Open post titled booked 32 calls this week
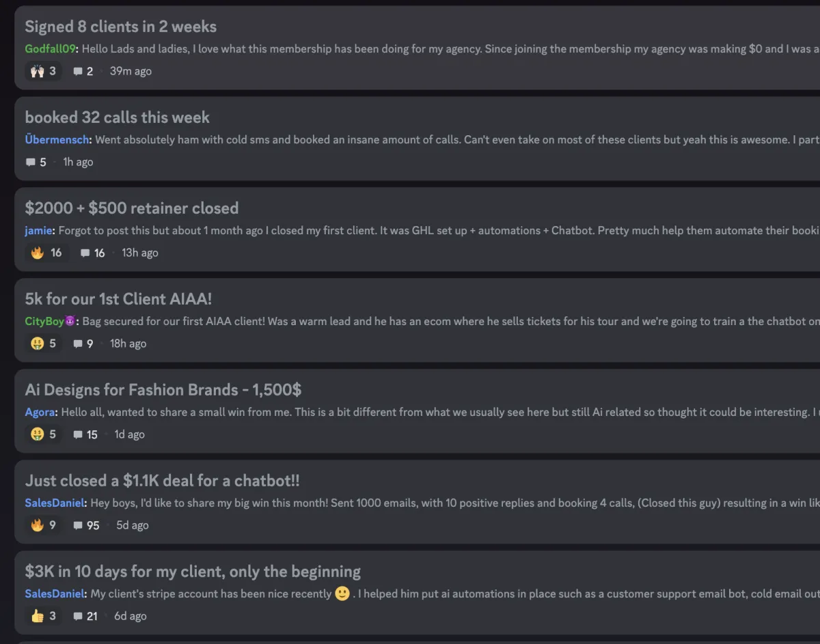Screen dimensions: 820x644 point(118,117)
